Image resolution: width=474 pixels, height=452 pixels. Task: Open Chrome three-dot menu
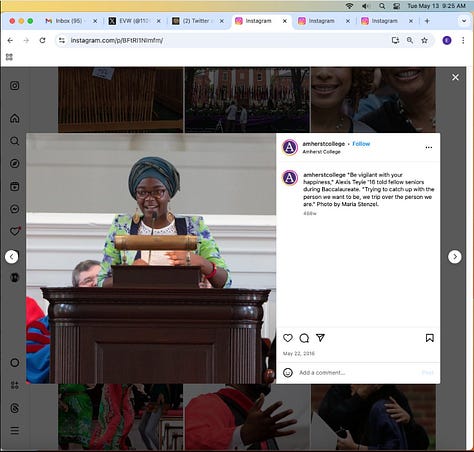coord(463,40)
